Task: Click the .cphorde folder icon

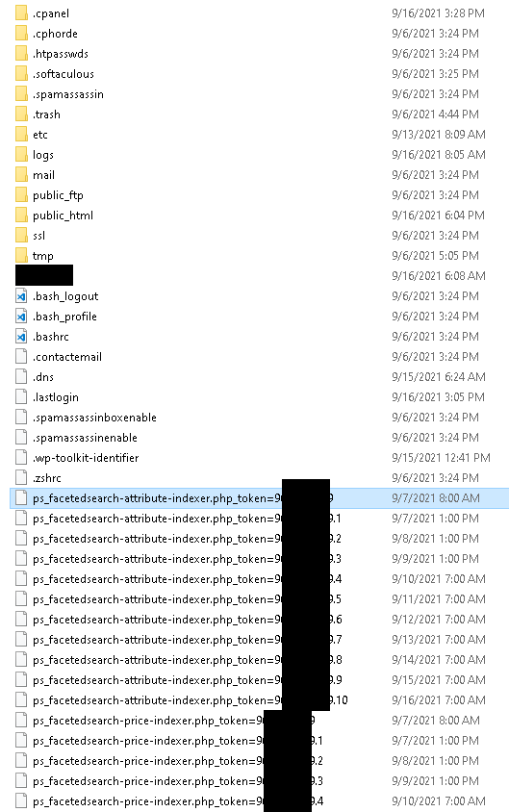Action: point(21,33)
